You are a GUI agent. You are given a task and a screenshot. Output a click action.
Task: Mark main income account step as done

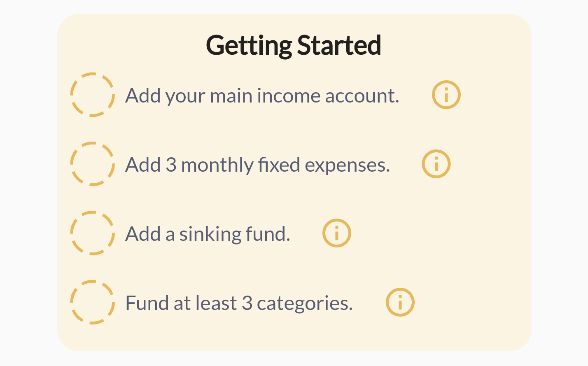click(x=92, y=95)
